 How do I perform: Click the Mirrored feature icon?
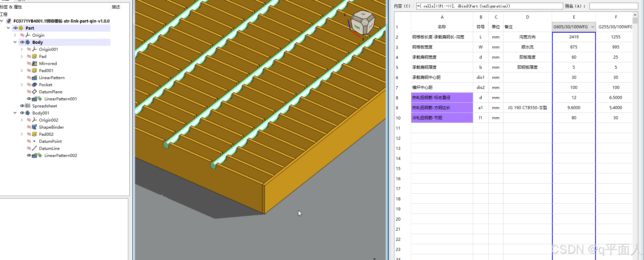[x=34, y=63]
